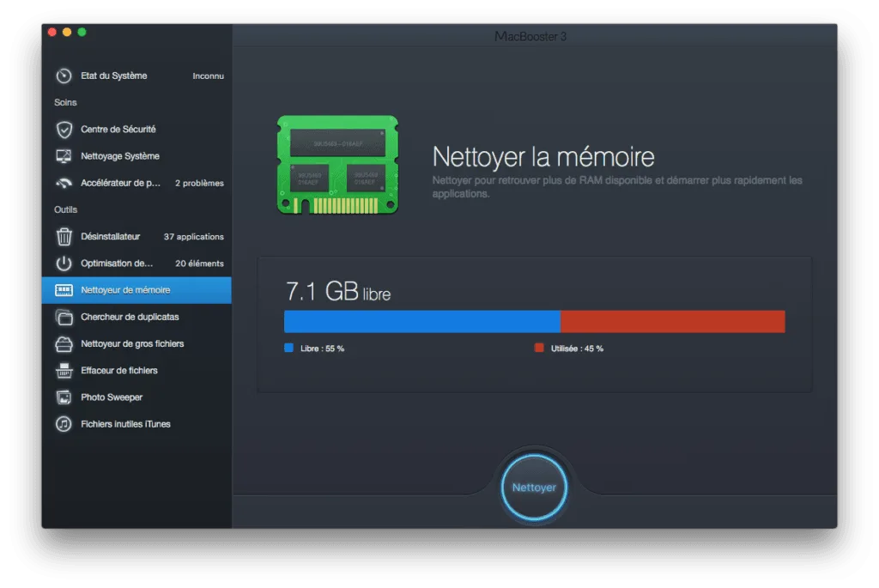Click the memory usage progress bar
This screenshot has width=879, height=588.
coord(535,320)
